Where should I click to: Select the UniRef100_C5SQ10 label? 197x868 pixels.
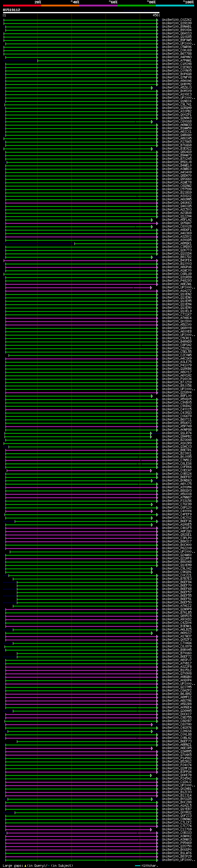177,349
